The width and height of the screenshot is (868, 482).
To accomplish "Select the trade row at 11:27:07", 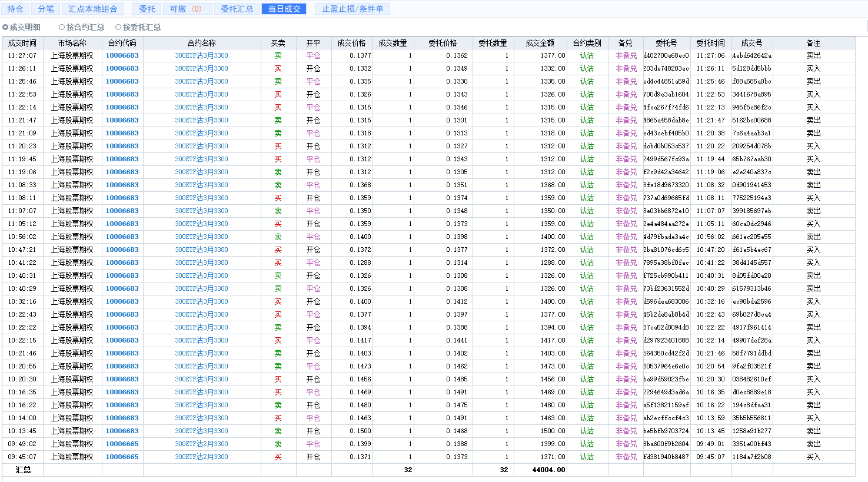I will [x=428, y=55].
